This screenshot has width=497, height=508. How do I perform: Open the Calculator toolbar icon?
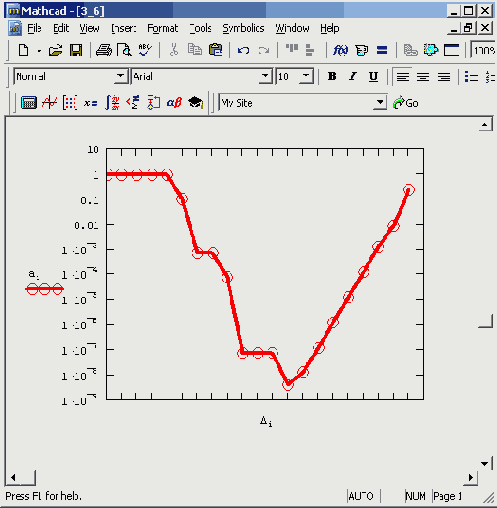(29, 103)
